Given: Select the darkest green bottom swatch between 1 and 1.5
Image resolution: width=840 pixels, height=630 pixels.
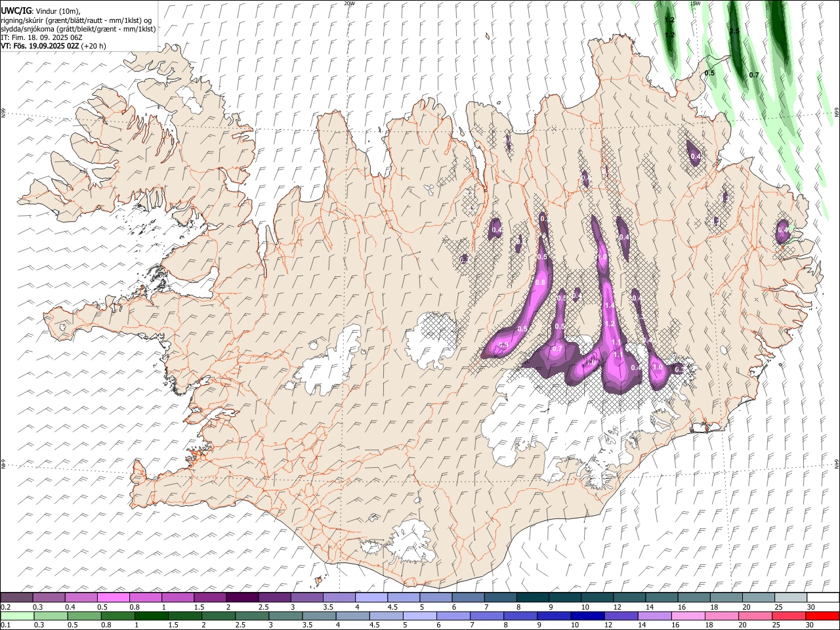Looking at the screenshot, I should 151,616.
